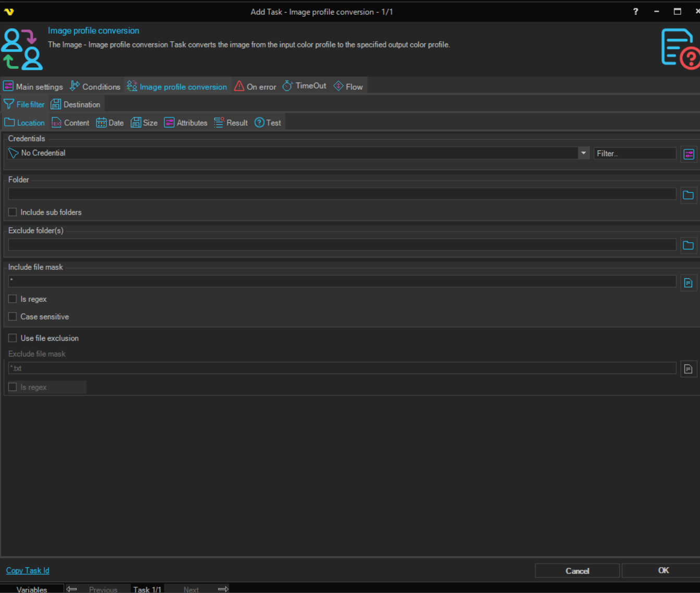700x593 pixels.
Task: Click the Copy Task Id link
Action: [x=28, y=571]
